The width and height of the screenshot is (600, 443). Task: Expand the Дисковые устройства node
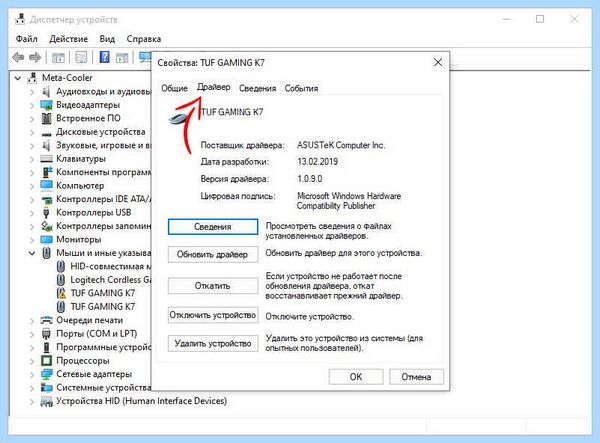tap(32, 132)
